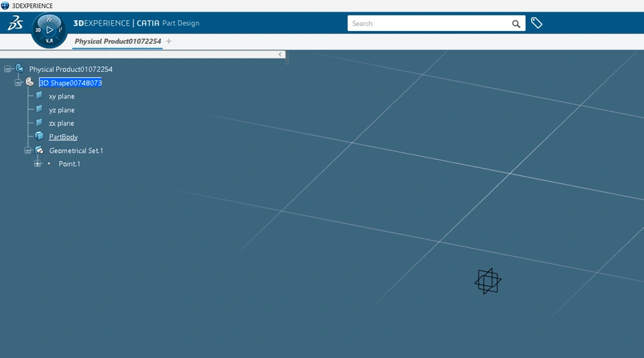This screenshot has height=358, width=644.
Task: Open the 6WTags tag icon
Action: 537,23
